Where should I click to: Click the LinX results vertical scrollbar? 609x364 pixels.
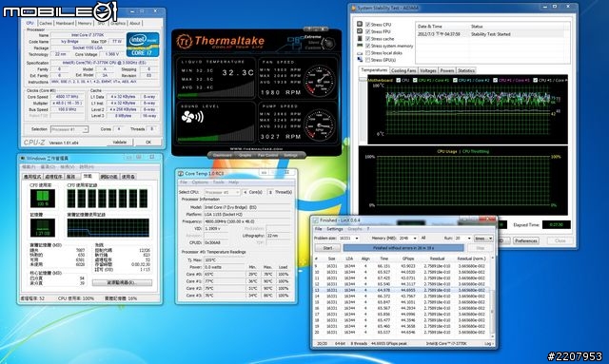(x=493, y=297)
